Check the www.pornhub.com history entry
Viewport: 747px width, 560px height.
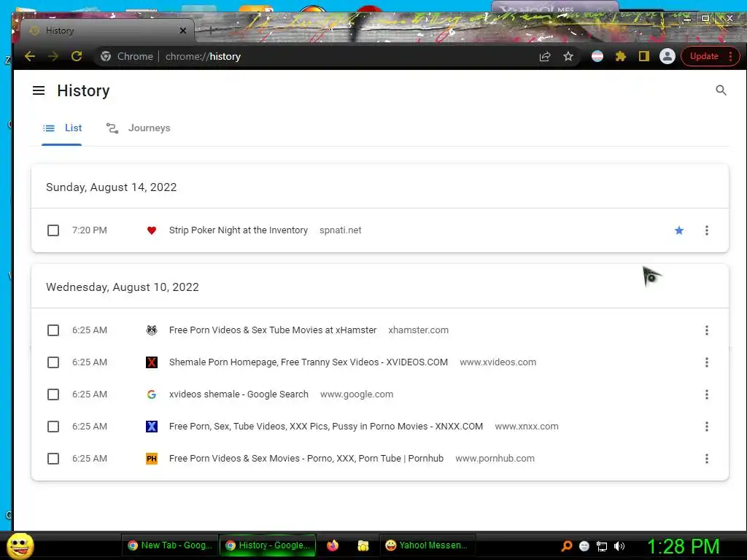[53, 459]
